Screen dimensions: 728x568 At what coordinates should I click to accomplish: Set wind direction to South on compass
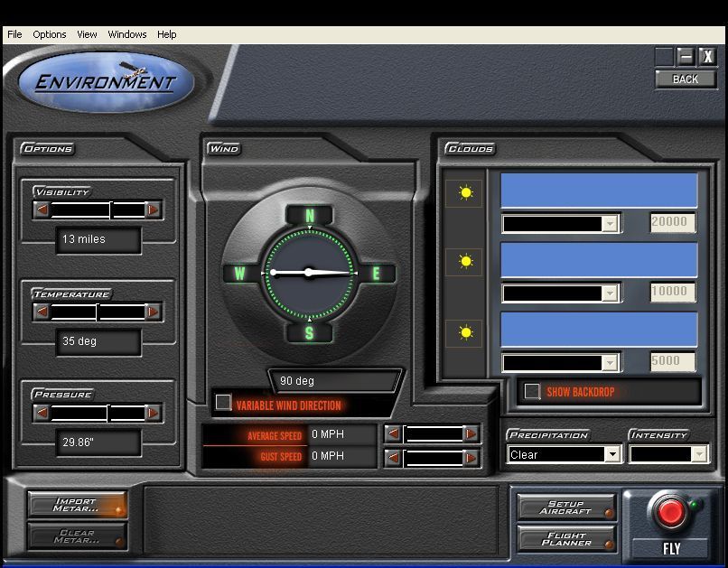(x=309, y=332)
